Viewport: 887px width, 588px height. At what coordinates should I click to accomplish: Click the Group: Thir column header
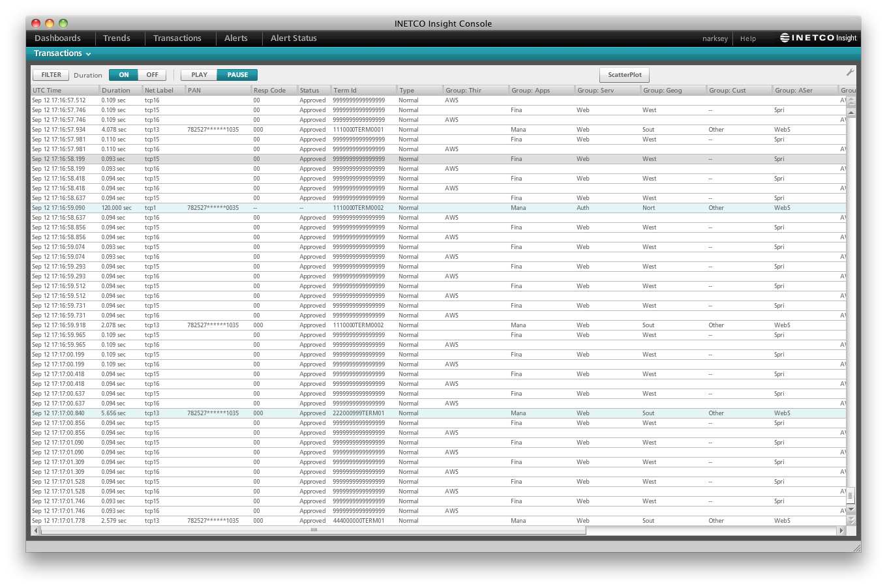tap(475, 90)
